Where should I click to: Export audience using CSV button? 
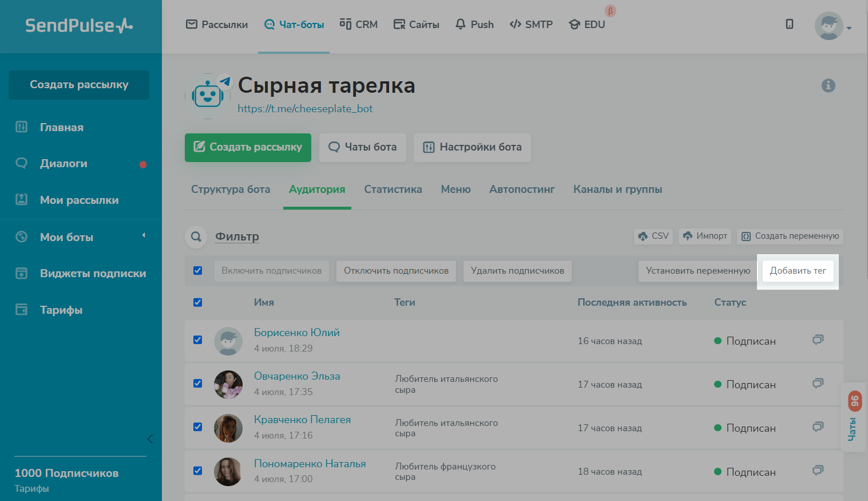tap(653, 236)
